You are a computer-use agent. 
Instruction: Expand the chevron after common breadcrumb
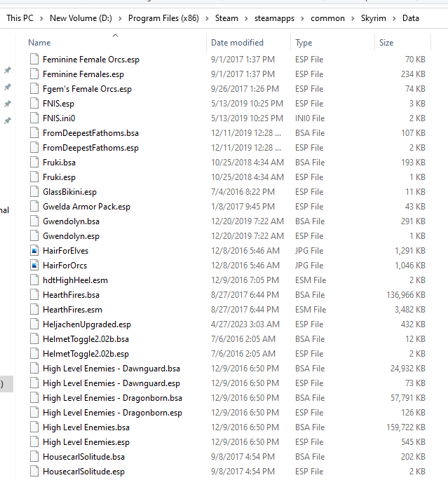pos(353,19)
